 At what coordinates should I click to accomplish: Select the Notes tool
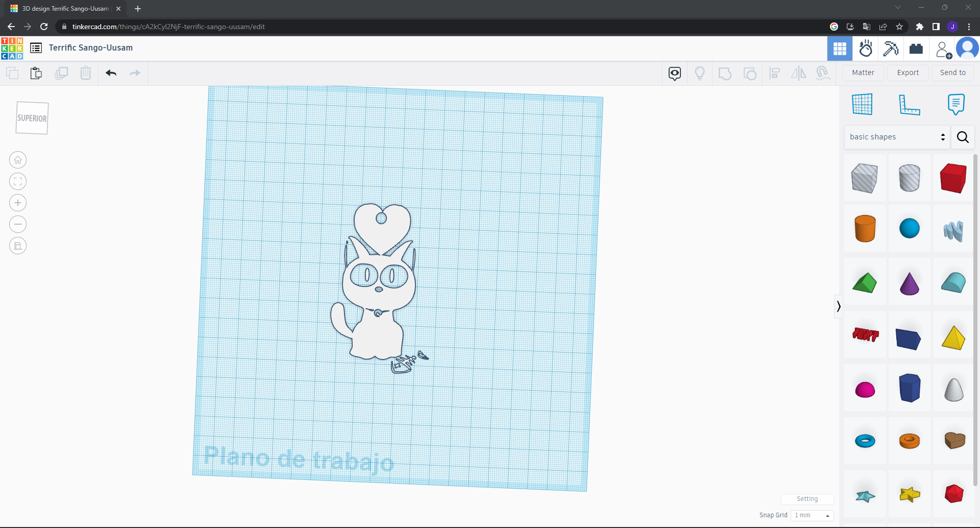956,104
